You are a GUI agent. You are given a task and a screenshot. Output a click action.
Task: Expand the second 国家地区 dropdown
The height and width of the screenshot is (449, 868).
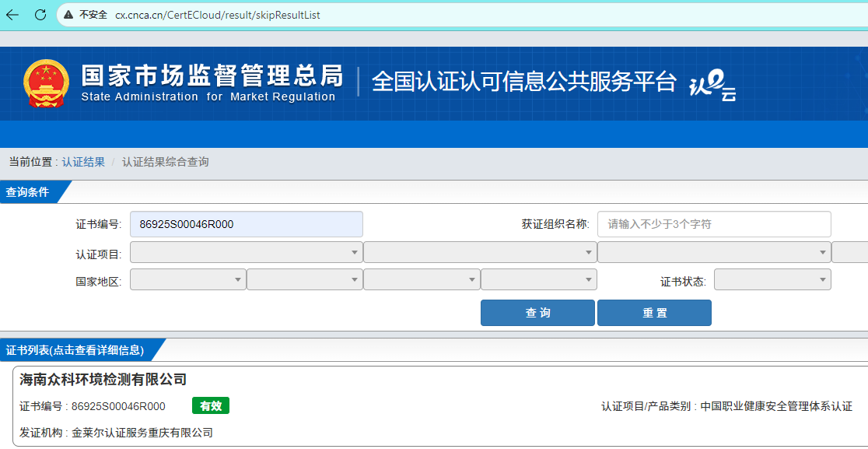304,279
